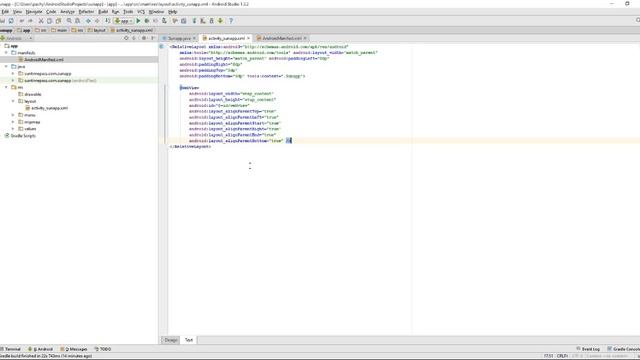
Task: Switch to the Design view tab
Action: point(171,340)
